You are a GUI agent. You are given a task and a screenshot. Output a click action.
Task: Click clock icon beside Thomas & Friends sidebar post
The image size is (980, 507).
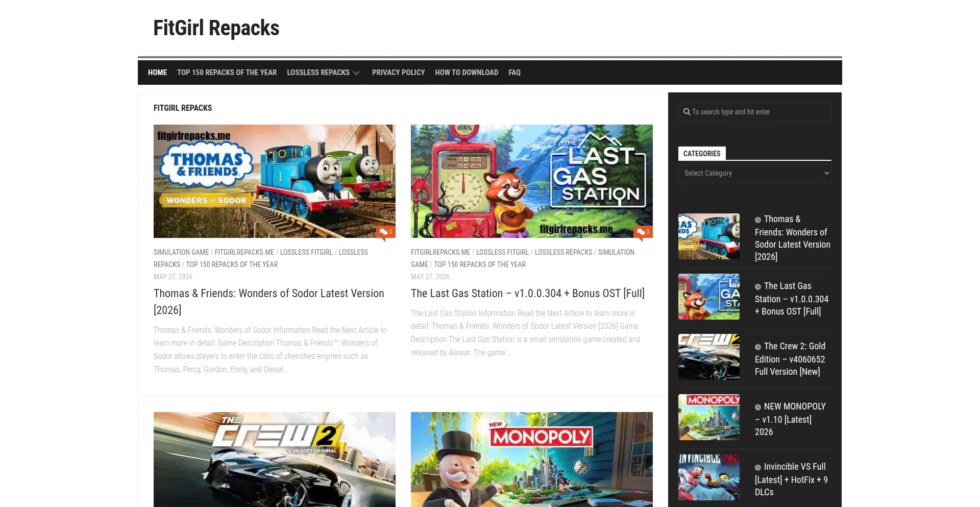coord(758,220)
